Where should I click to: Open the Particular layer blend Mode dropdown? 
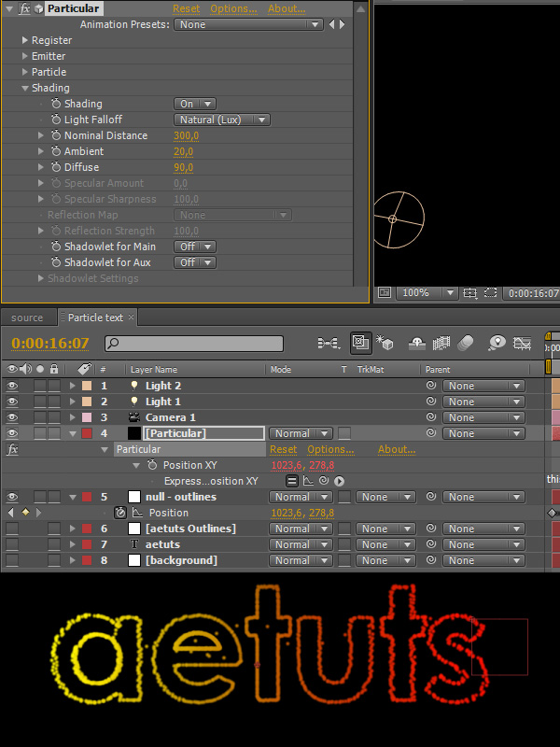click(301, 433)
